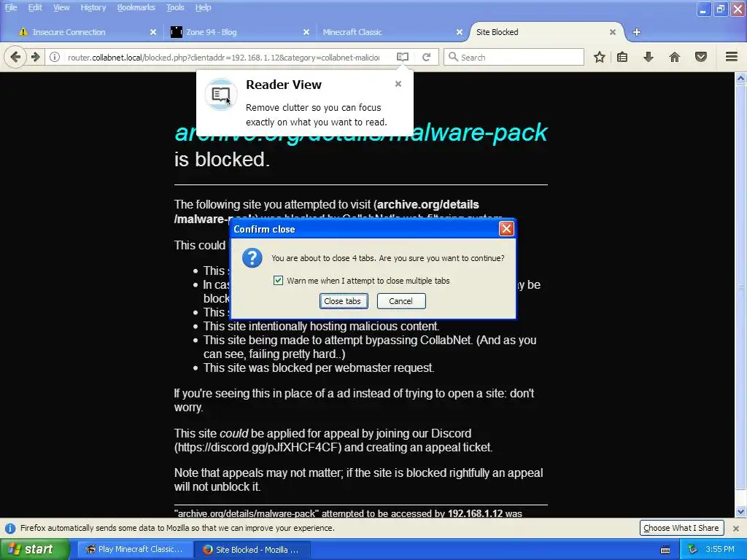Click 'This site intentionally hosting malicious content.'
Image resolution: width=747 pixels, height=560 pixels.
(x=321, y=326)
